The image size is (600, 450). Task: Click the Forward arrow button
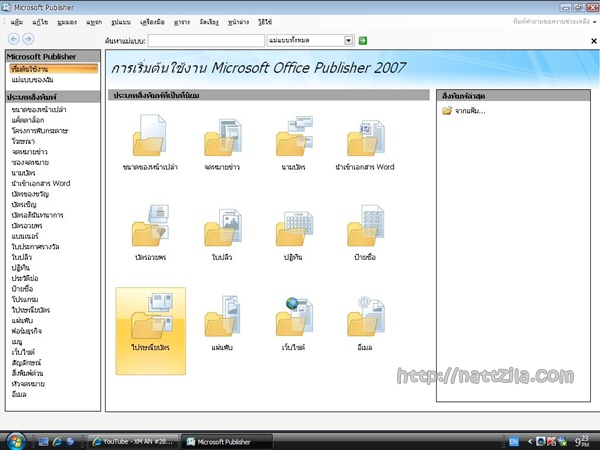coord(28,39)
